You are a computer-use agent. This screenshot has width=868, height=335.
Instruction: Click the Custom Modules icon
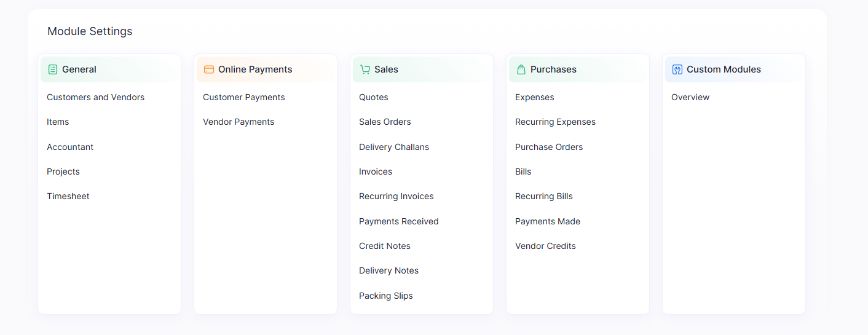point(677,69)
